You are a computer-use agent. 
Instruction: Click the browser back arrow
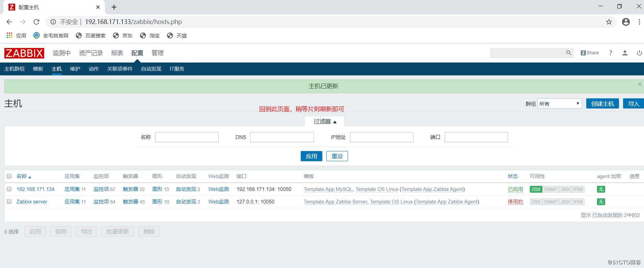tap(9, 22)
